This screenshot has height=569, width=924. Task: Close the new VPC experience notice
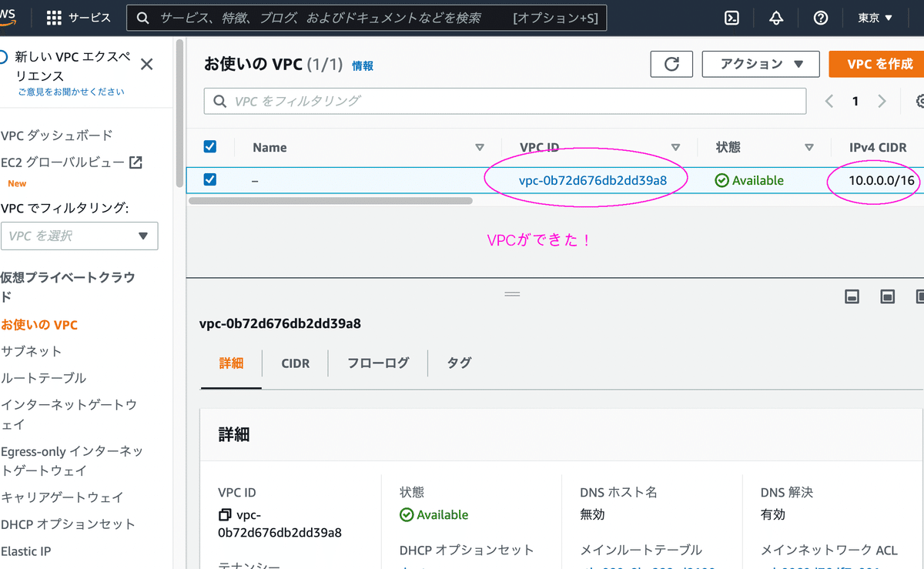[x=147, y=64]
